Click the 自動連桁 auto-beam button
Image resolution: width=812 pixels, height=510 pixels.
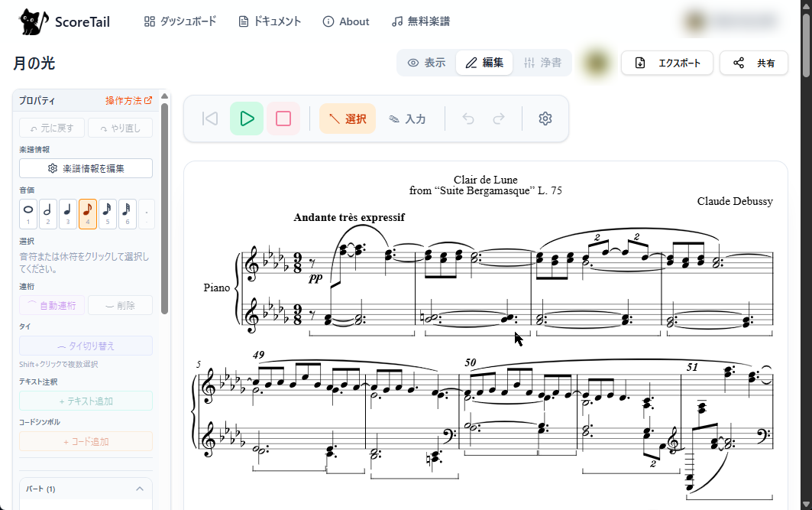coord(52,305)
